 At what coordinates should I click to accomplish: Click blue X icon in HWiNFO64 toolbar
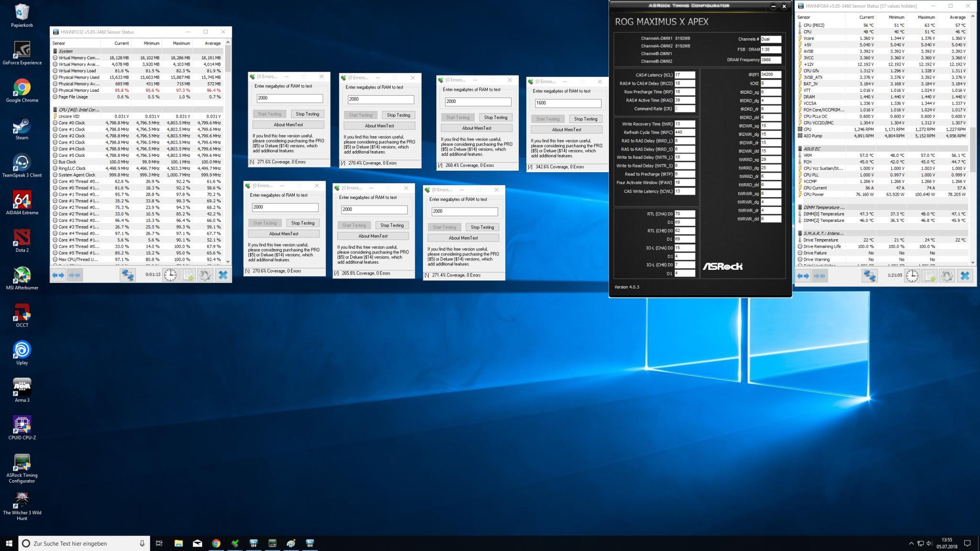pyautogui.click(x=965, y=276)
